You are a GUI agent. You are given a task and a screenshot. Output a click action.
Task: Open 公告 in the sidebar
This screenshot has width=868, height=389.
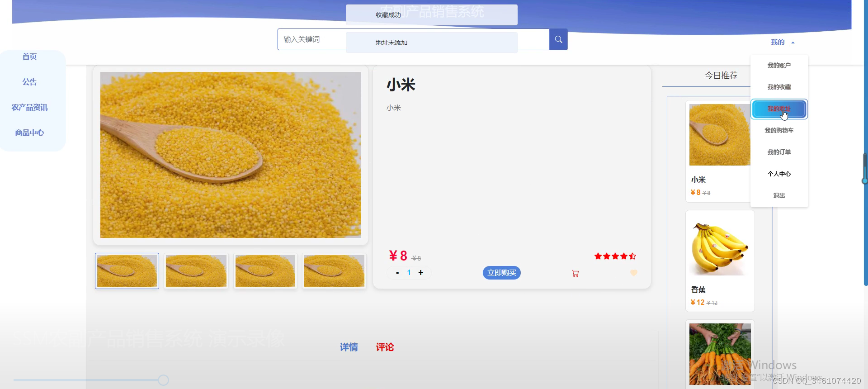coord(29,82)
